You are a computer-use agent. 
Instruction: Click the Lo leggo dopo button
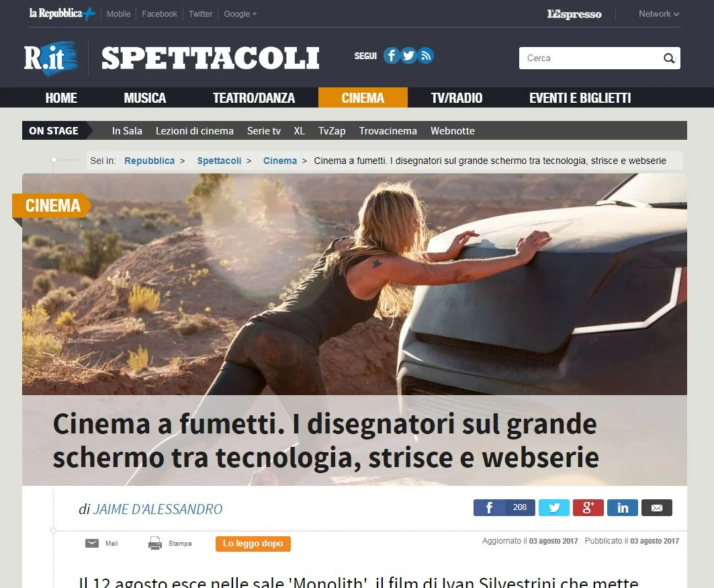pos(253,544)
